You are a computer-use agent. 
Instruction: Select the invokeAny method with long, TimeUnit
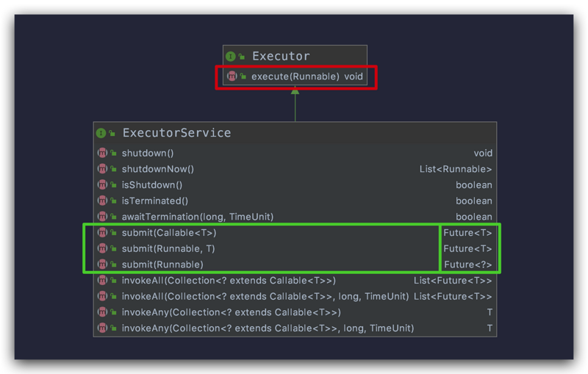(x=268, y=328)
